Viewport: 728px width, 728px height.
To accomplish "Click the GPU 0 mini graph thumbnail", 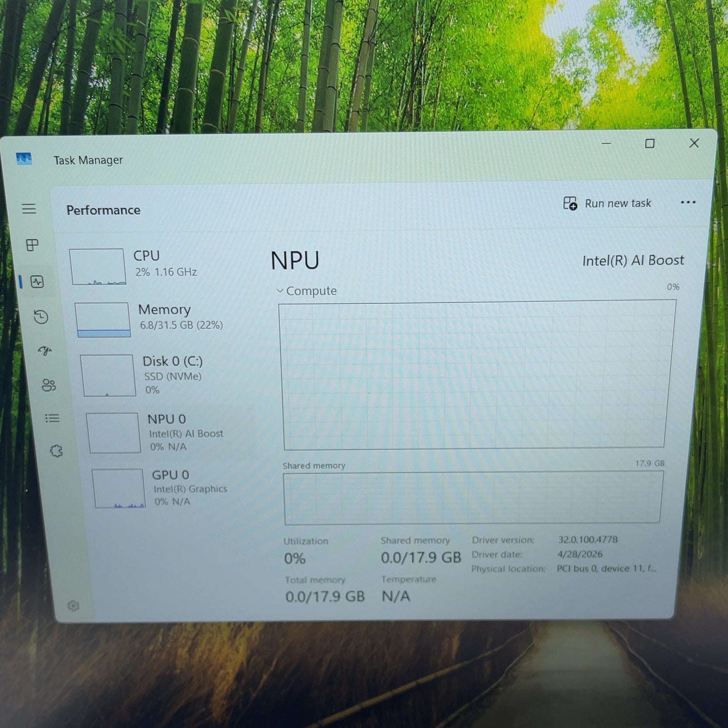I will pos(119,488).
